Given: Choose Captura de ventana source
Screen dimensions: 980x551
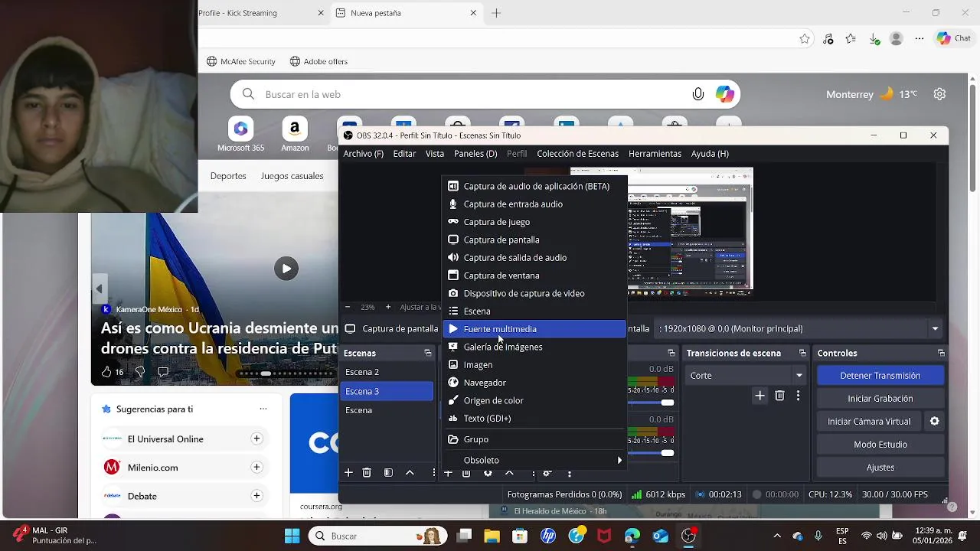Looking at the screenshot, I should click(534, 275).
